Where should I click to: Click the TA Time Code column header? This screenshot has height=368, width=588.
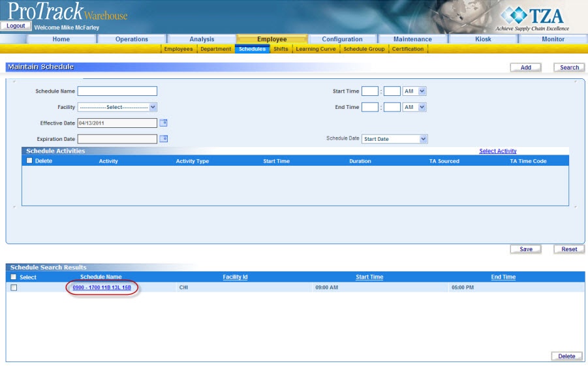tap(528, 161)
